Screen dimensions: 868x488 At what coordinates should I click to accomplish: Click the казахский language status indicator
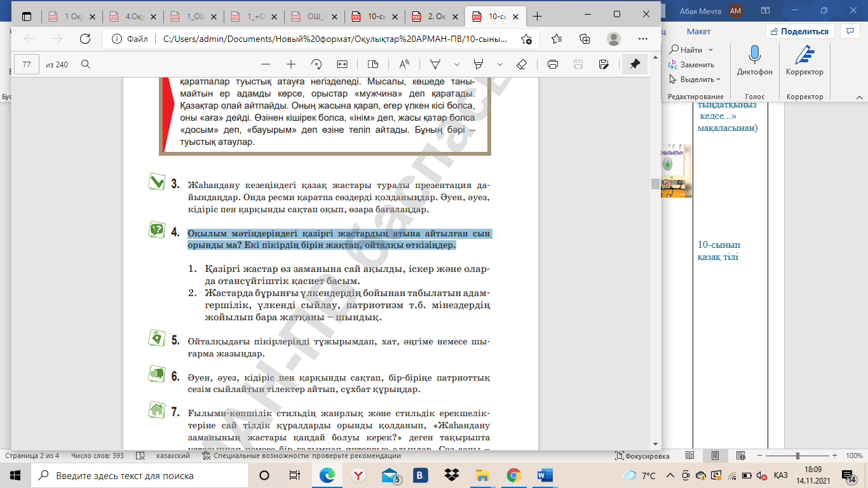(173, 456)
